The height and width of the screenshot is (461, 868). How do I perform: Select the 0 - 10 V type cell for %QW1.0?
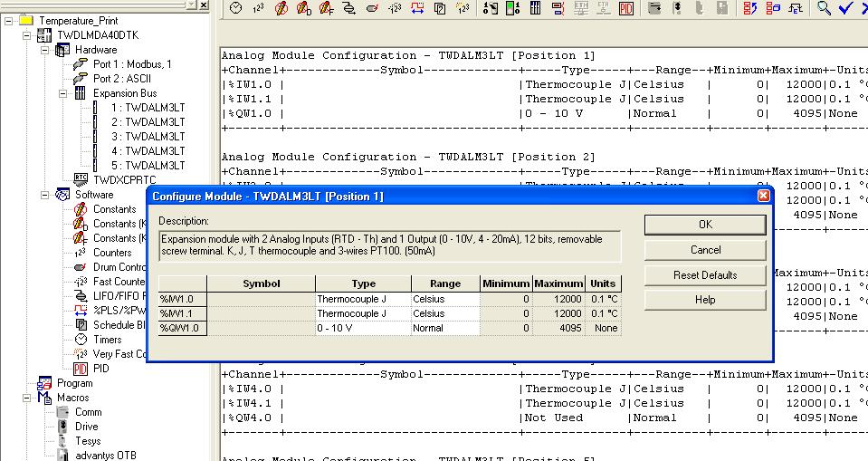[x=363, y=328]
